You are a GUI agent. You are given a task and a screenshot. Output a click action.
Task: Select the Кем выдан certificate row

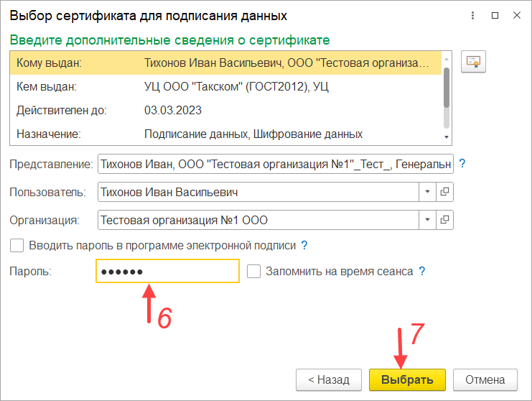click(x=225, y=87)
